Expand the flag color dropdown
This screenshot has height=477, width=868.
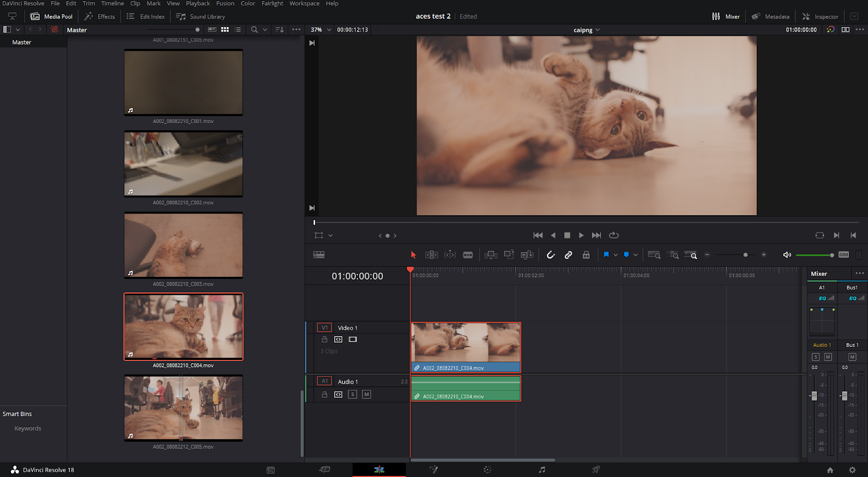click(x=616, y=255)
